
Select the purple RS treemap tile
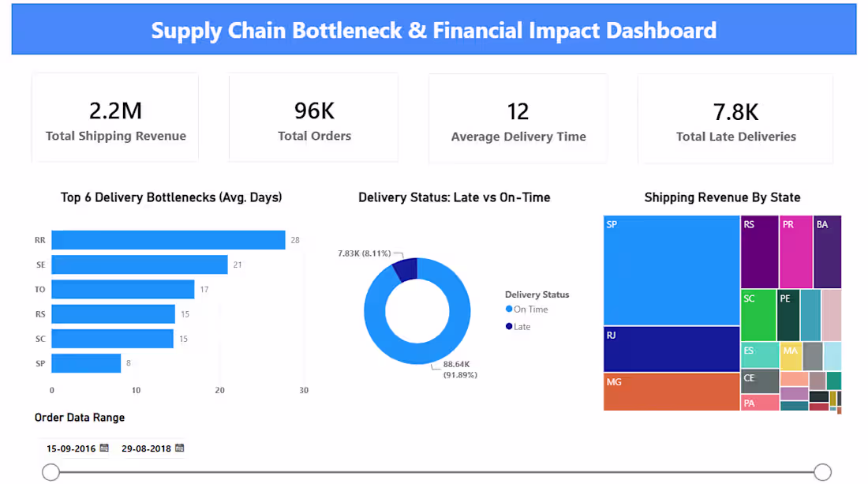[759, 252]
